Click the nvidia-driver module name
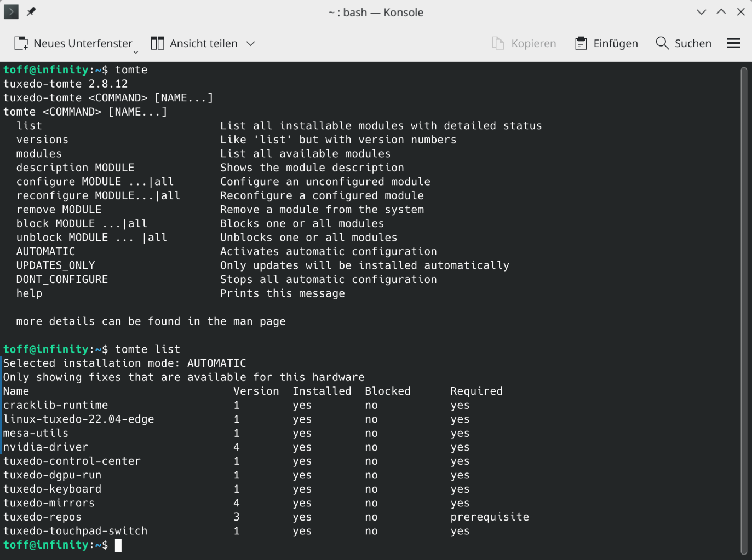Screen dimensions: 752x560 click(x=45, y=447)
